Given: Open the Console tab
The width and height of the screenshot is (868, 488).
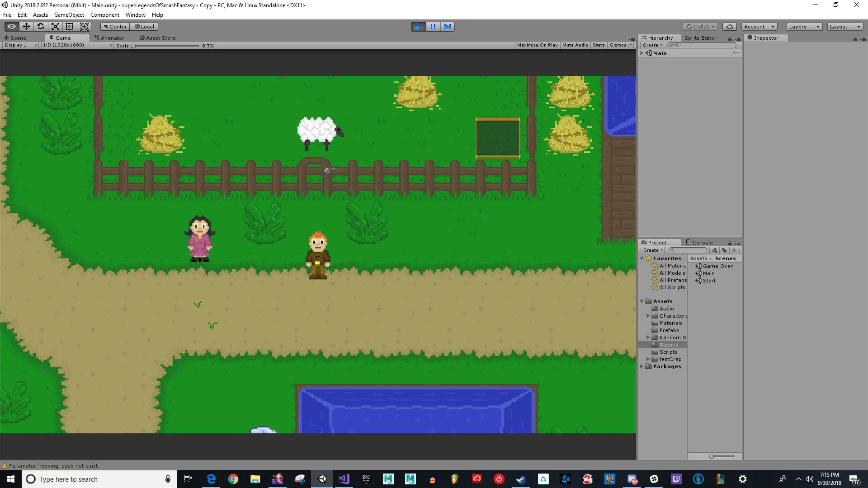Looking at the screenshot, I should [x=699, y=243].
